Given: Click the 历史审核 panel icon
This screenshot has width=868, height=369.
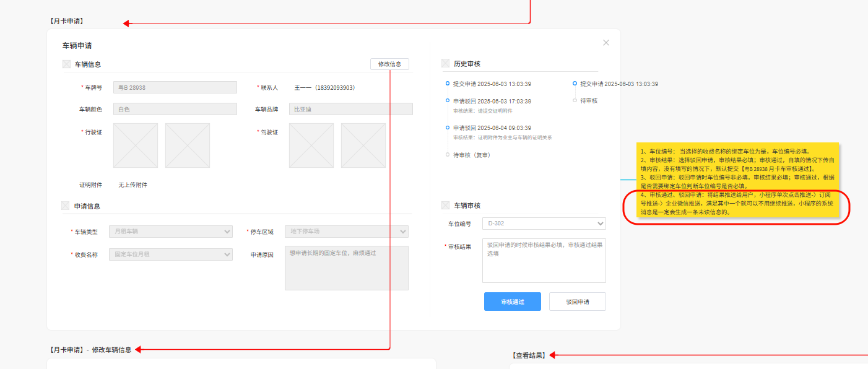Looking at the screenshot, I should pos(445,63).
